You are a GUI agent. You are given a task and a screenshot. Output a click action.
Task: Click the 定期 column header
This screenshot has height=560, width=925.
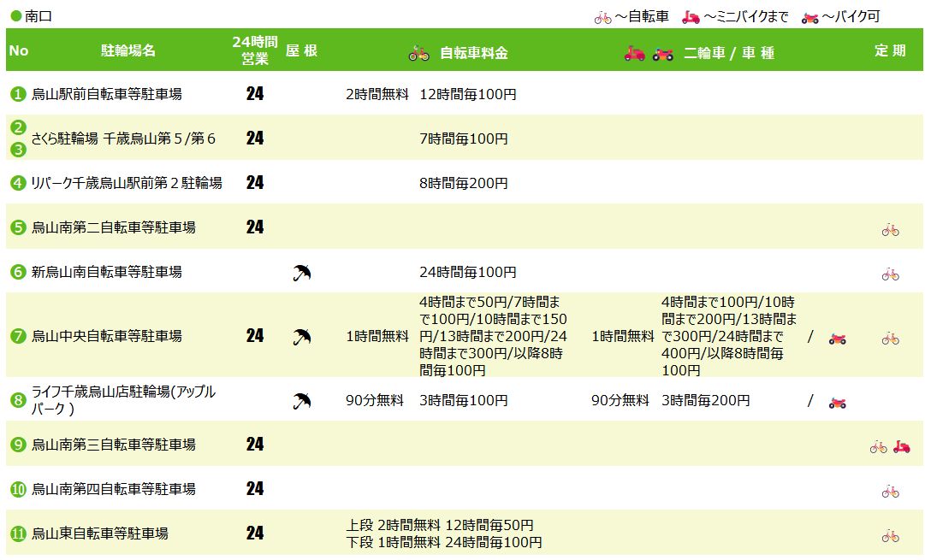[x=889, y=50]
